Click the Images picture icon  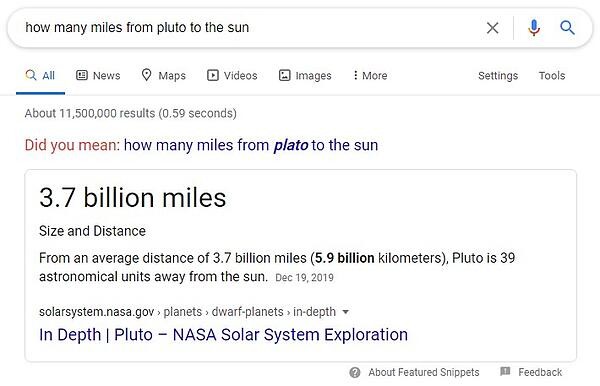(284, 75)
